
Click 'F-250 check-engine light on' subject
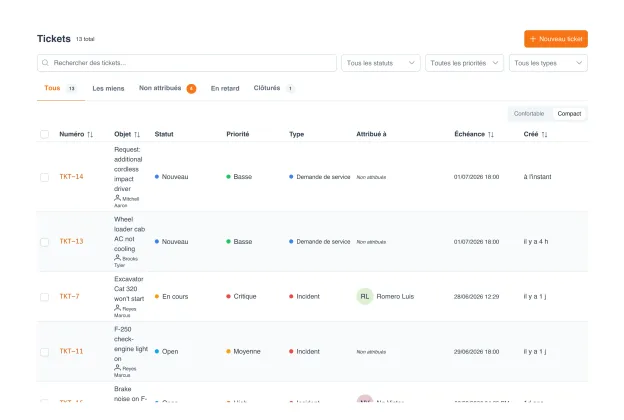coord(131,344)
